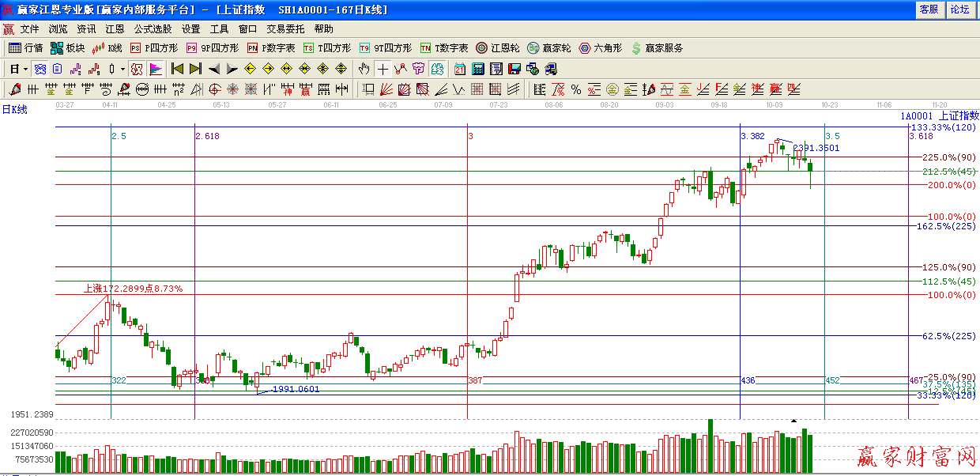This screenshot has height=476, width=980.
Task: Select the hand pan tool
Action: pos(364,69)
